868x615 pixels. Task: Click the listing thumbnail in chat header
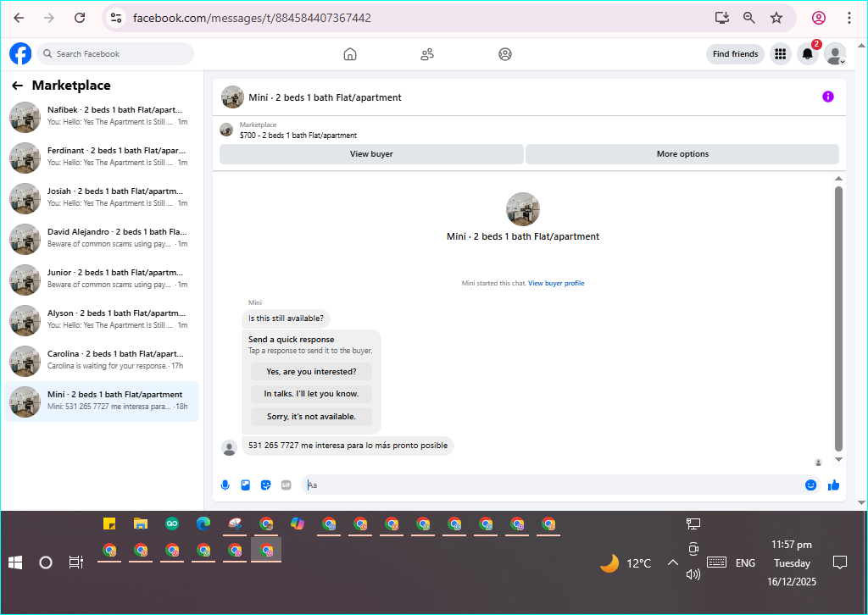click(232, 97)
